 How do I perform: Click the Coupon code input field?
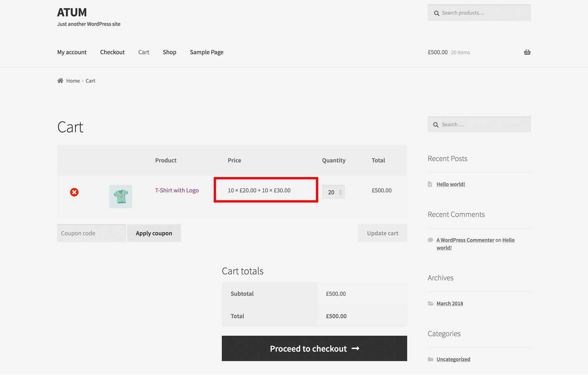(92, 233)
